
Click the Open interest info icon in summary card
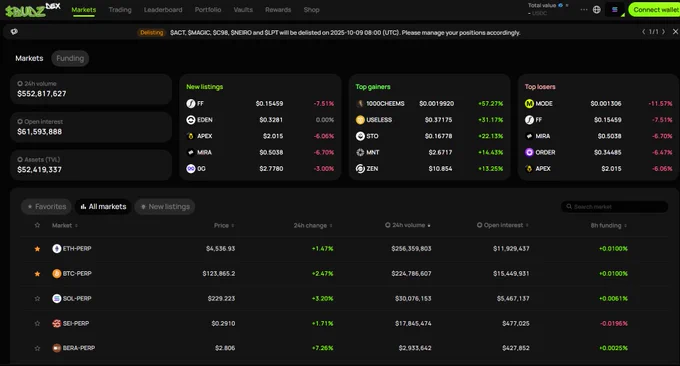[x=20, y=122]
